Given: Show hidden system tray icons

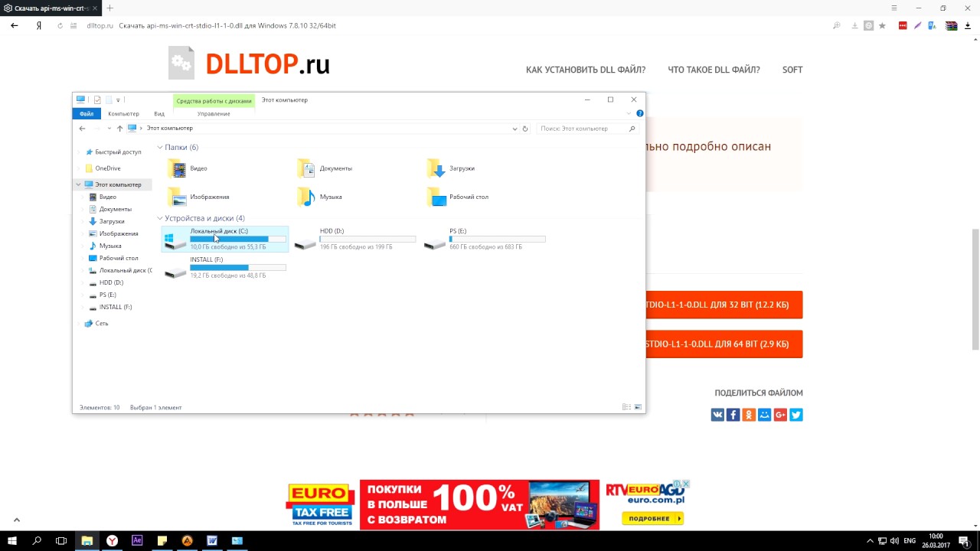Looking at the screenshot, I should coord(870,540).
